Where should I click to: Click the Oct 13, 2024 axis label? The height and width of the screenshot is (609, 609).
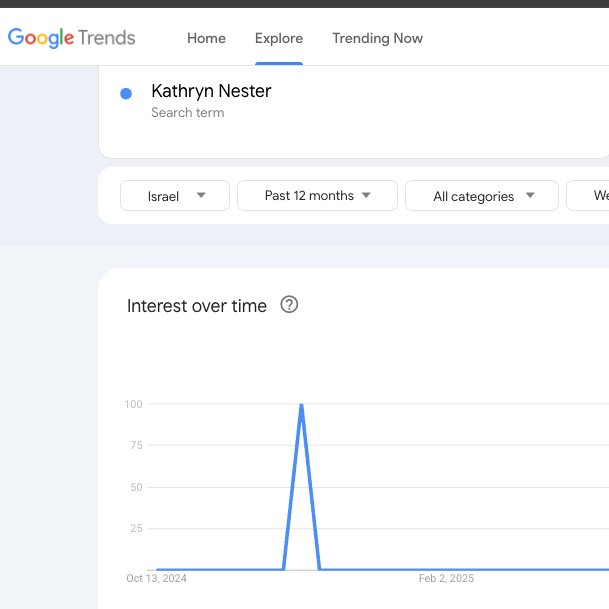point(157,578)
